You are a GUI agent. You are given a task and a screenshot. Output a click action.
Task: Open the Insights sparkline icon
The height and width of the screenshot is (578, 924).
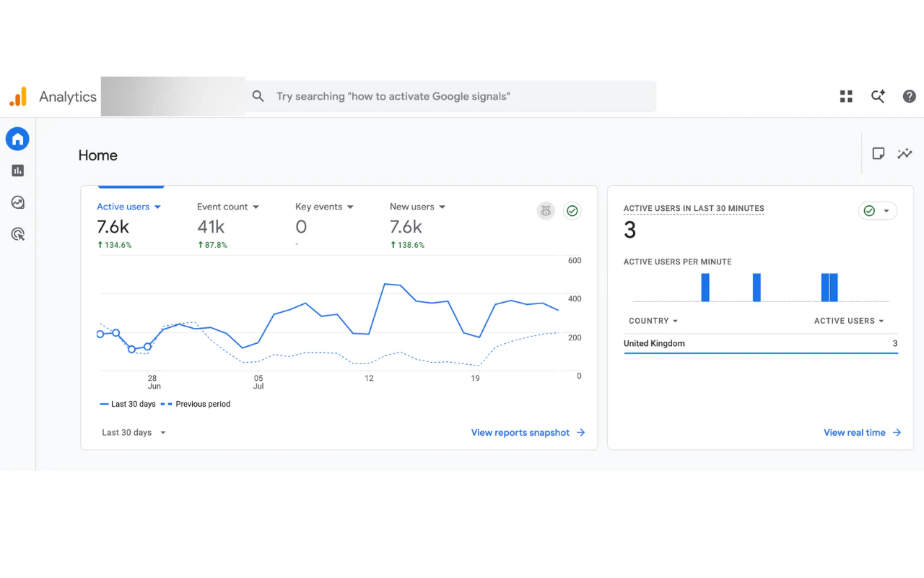(x=905, y=153)
